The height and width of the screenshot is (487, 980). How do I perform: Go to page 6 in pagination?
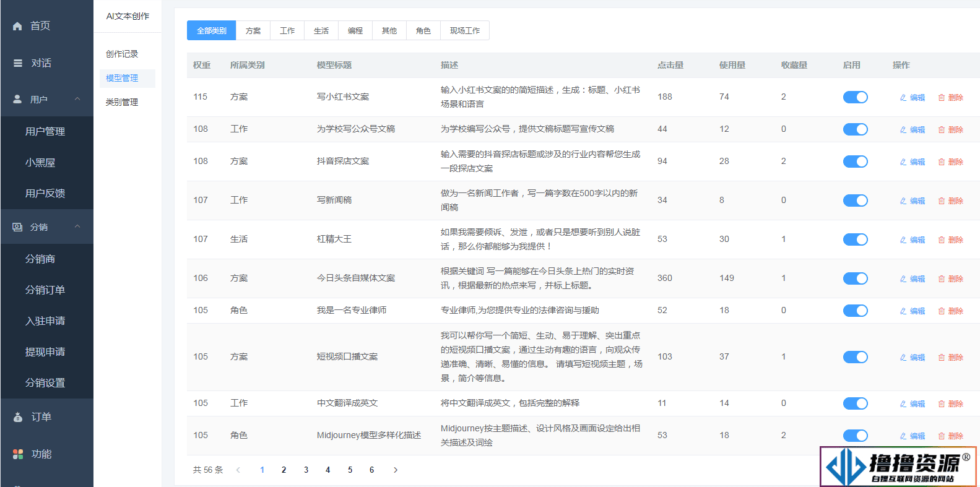click(371, 470)
